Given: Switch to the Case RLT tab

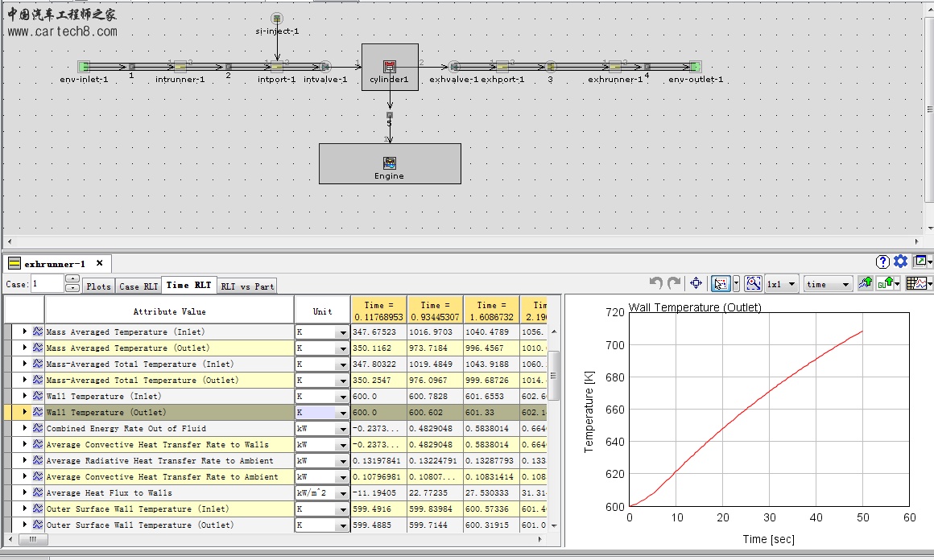Looking at the screenshot, I should tap(138, 286).
